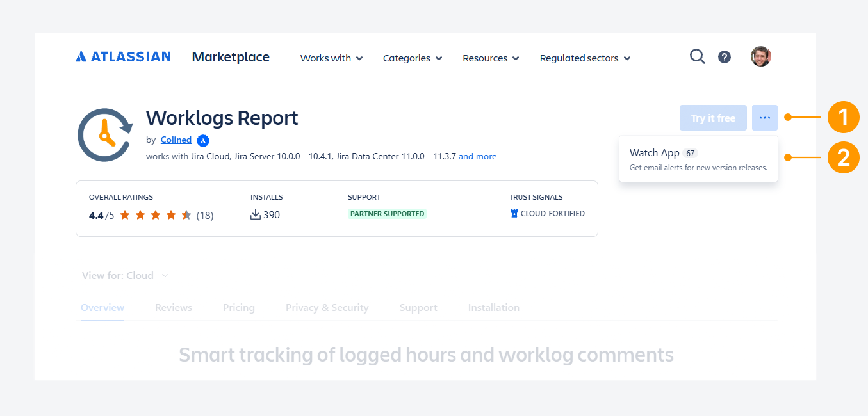Expand the Categories dropdown
Viewport: 868px width, 416px height.
click(x=413, y=58)
